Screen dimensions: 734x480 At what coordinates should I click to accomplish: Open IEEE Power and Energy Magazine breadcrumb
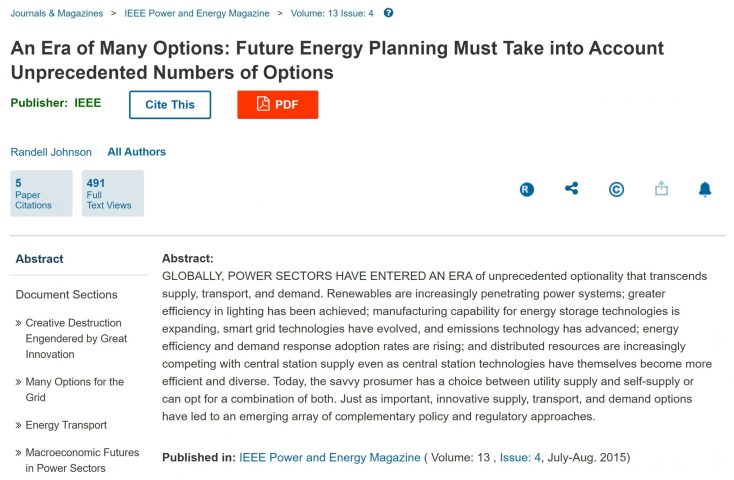(x=197, y=13)
